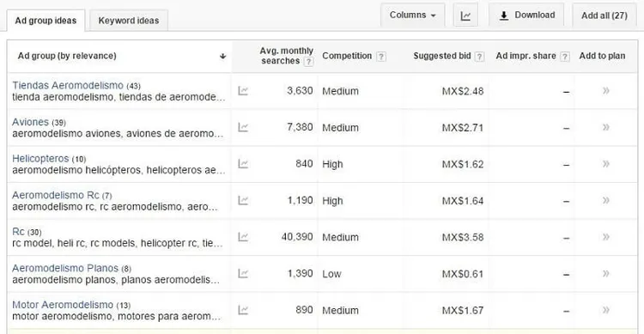The image size is (644, 334).
Task: Click Add all (27) button
Action: [605, 15]
